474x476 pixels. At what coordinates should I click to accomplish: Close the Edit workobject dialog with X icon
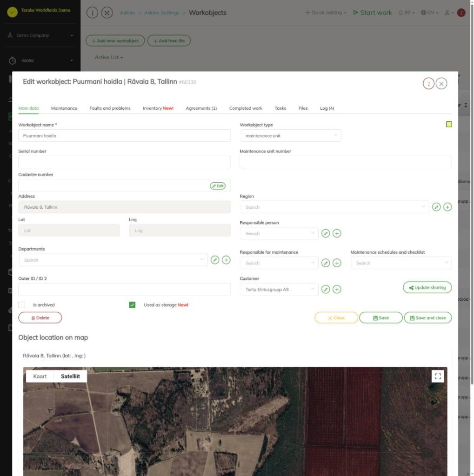pos(441,84)
